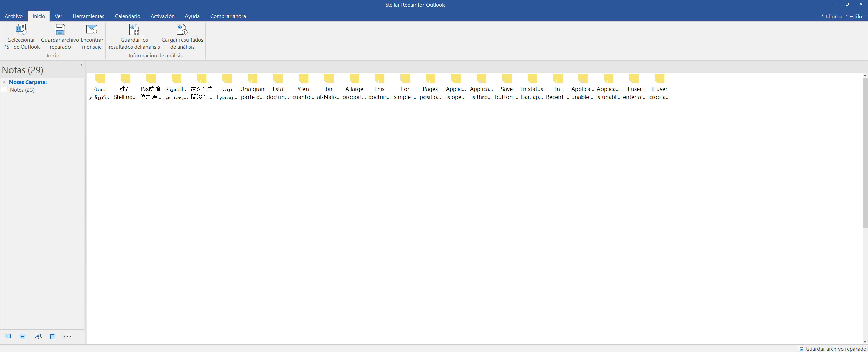Click Seleccionar PST de Outlook icon

[21, 37]
